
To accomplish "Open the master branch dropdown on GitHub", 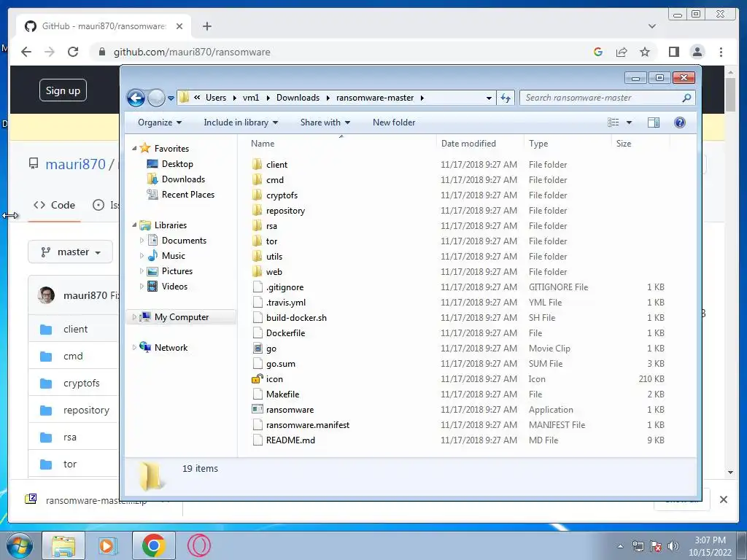I will (71, 252).
